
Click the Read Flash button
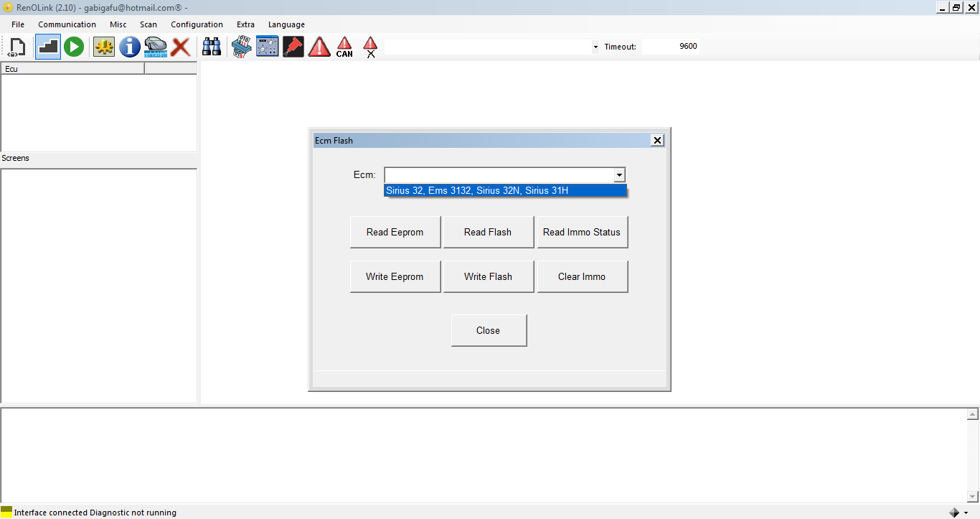coord(489,232)
